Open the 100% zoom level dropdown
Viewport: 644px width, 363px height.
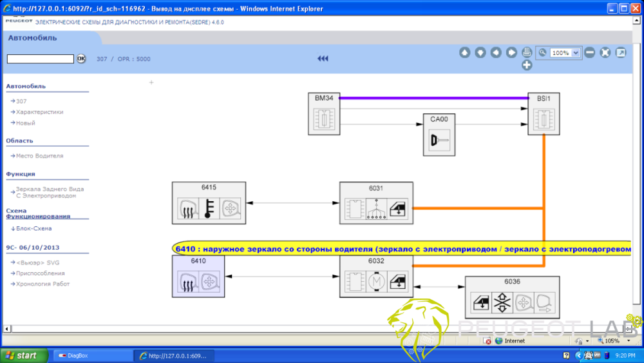[x=576, y=53]
